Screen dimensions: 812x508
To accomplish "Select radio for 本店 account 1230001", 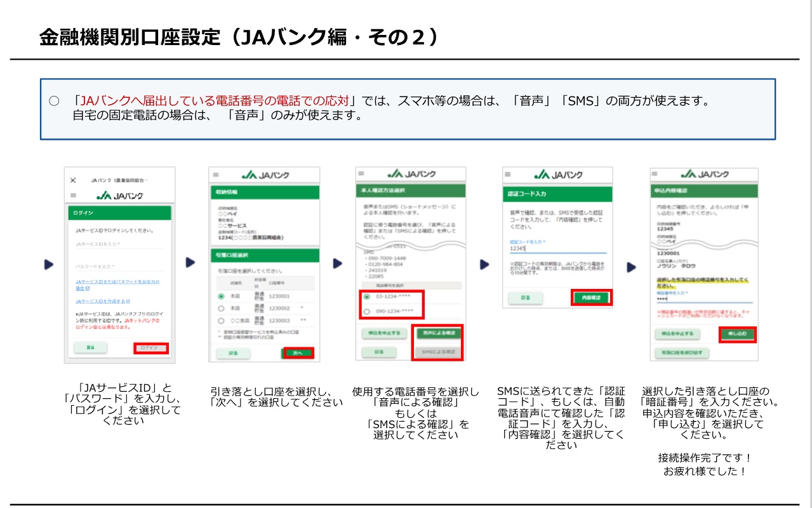I will coord(221,296).
